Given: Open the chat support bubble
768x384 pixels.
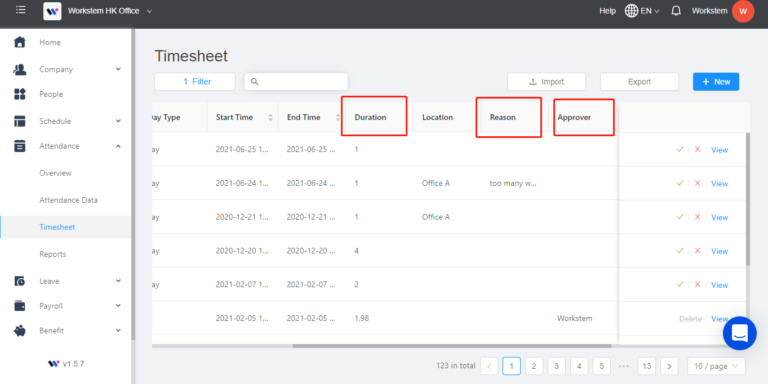Looking at the screenshot, I should click(740, 333).
